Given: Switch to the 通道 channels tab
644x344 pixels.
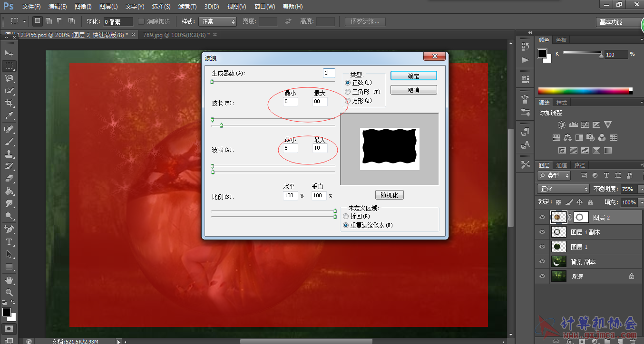Looking at the screenshot, I should click(x=562, y=165).
